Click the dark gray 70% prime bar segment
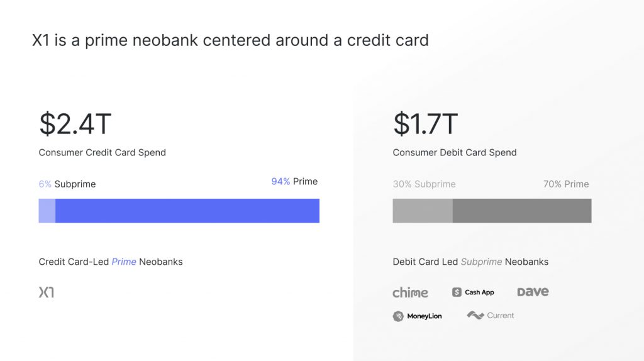 [x=522, y=211]
